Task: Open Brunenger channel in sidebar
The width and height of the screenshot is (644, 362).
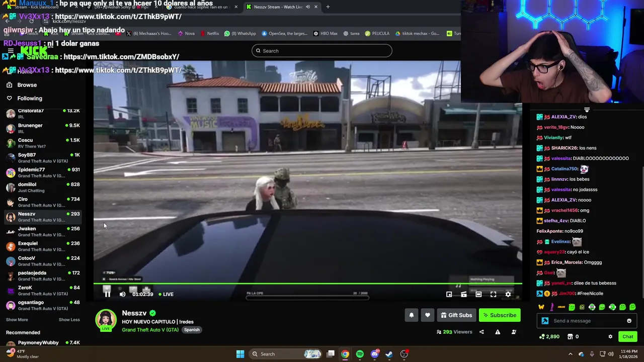Action: (x=43, y=128)
